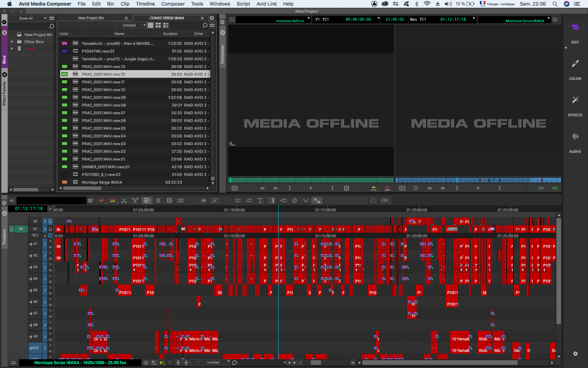The width and height of the screenshot is (588, 368).
Task: Sort the bin by clicking the Duration column header
Action: [x=170, y=34]
